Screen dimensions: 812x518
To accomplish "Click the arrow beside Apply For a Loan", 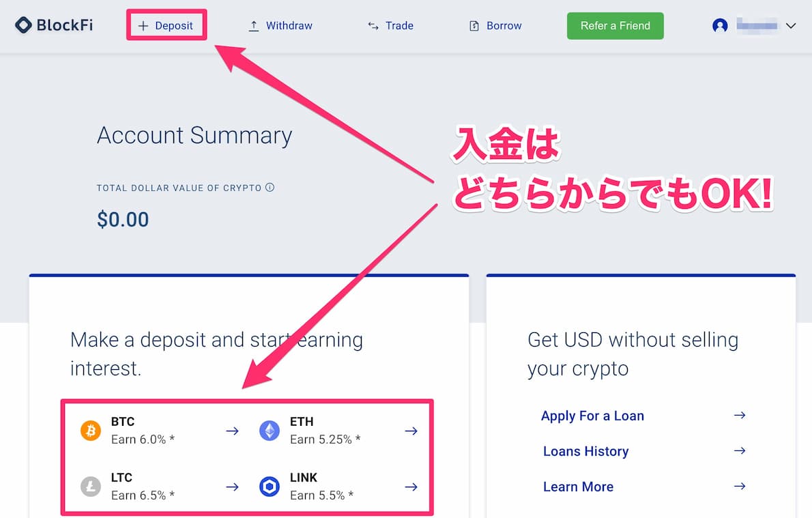I will click(740, 416).
